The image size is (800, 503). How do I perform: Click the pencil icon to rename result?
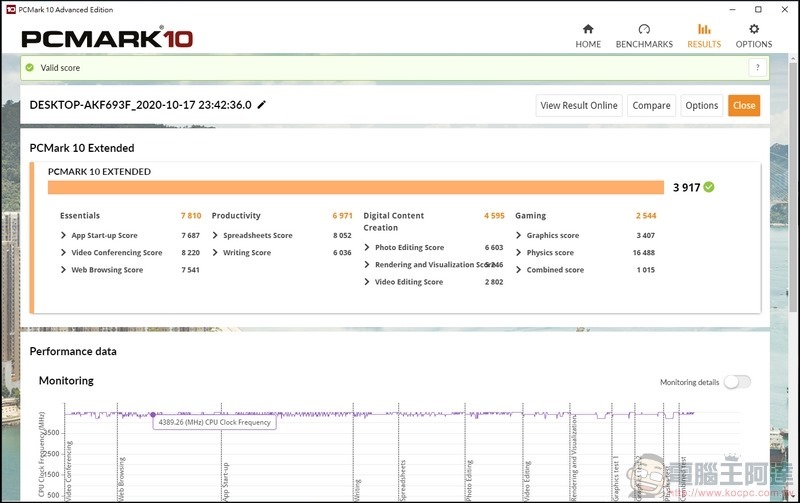coord(262,105)
